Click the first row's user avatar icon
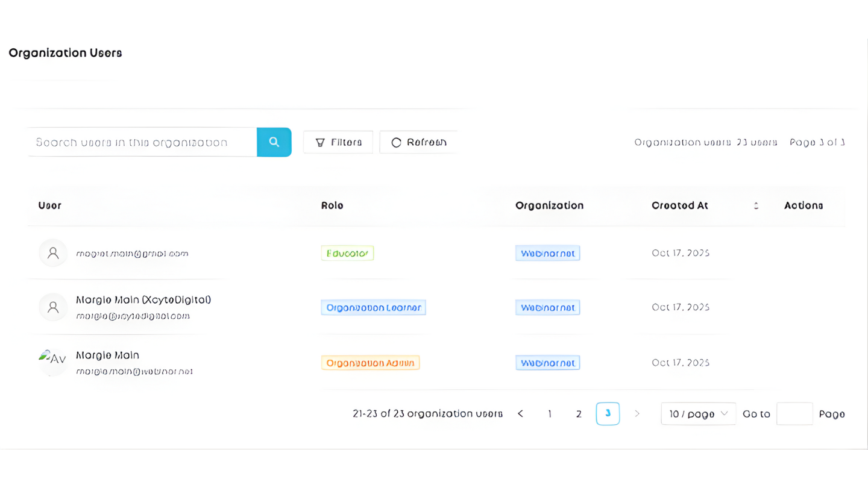 tap(52, 252)
